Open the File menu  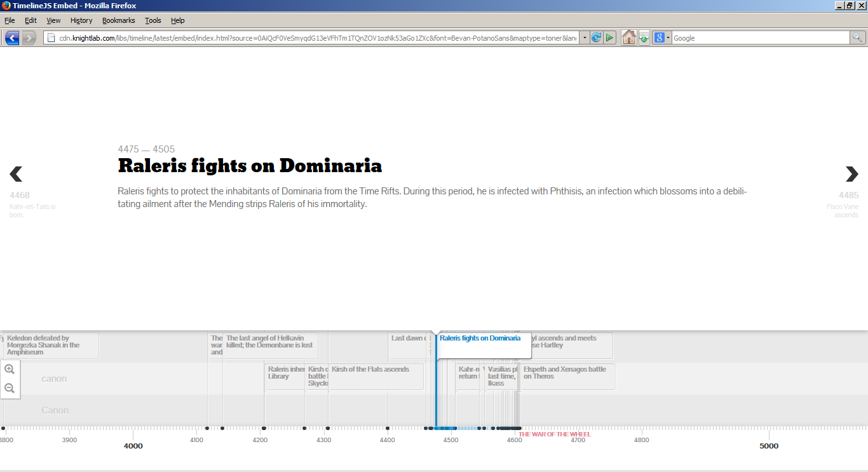point(10,20)
